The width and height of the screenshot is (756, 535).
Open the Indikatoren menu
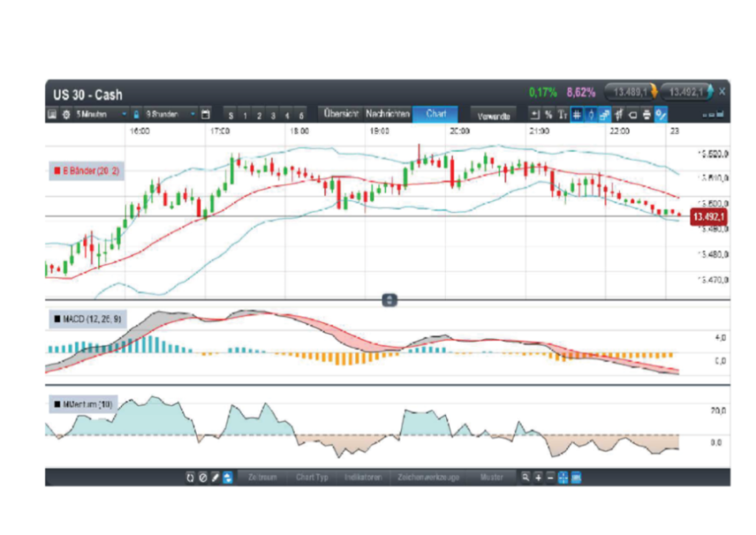363,478
